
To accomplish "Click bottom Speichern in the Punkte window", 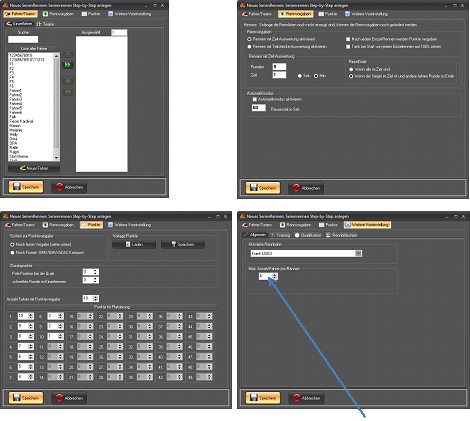I will coord(26,398).
